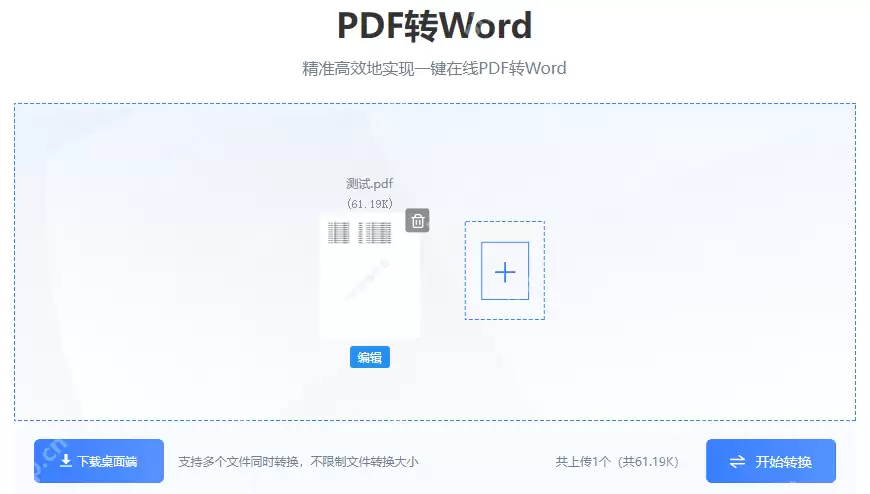
Task: Click the plus icon to add another file
Action: coord(505,271)
